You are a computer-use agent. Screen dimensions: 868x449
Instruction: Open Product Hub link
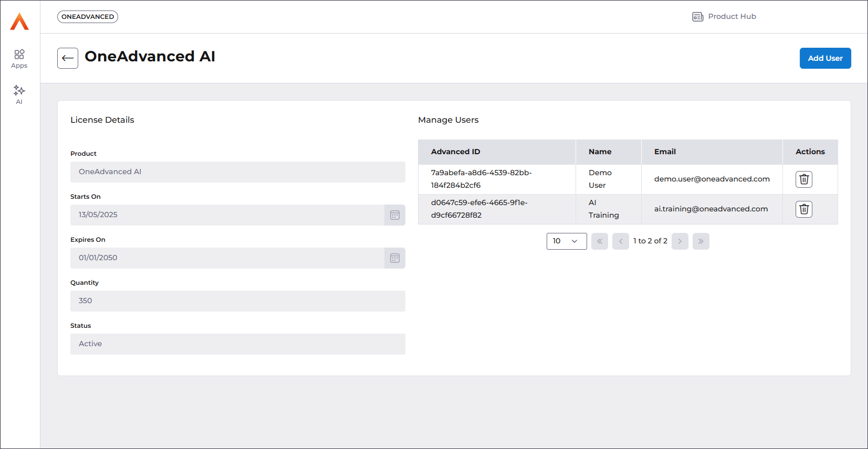724,17
